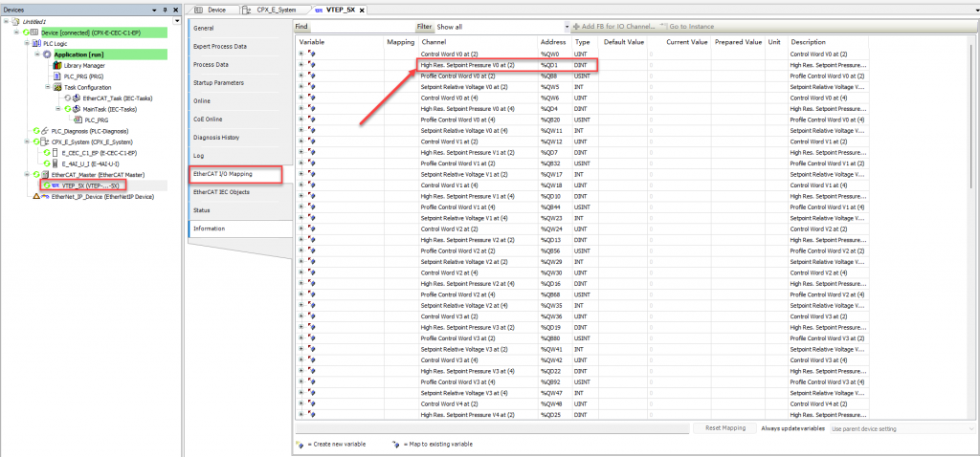Click channel icon of Control Word V0 at (2)
The image size is (980, 457).
[x=311, y=54]
